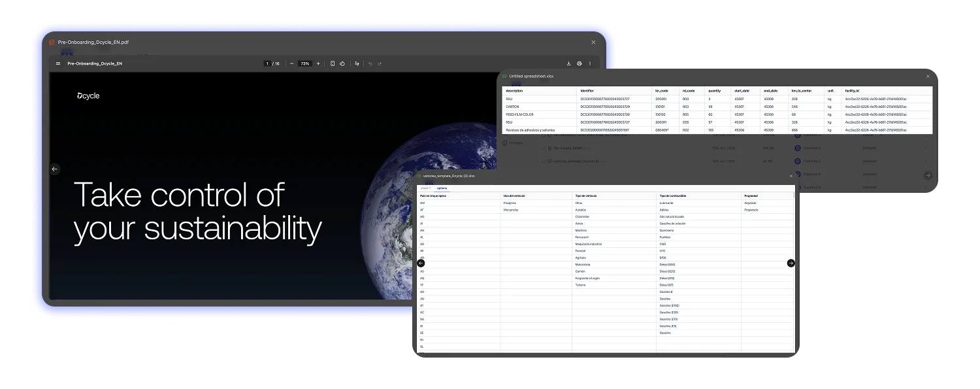Open the three-dot menu in the PDF toolbar
The height and width of the screenshot is (389, 980).
[590, 63]
